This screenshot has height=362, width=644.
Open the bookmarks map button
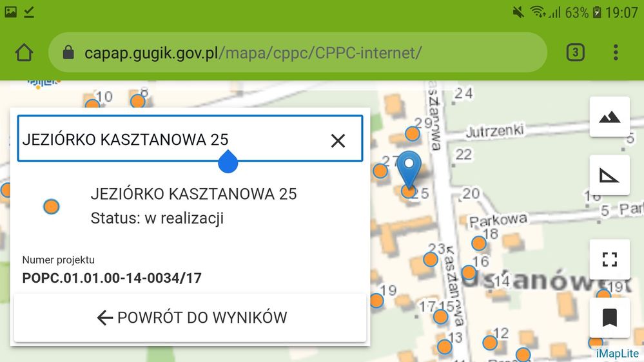[609, 318]
